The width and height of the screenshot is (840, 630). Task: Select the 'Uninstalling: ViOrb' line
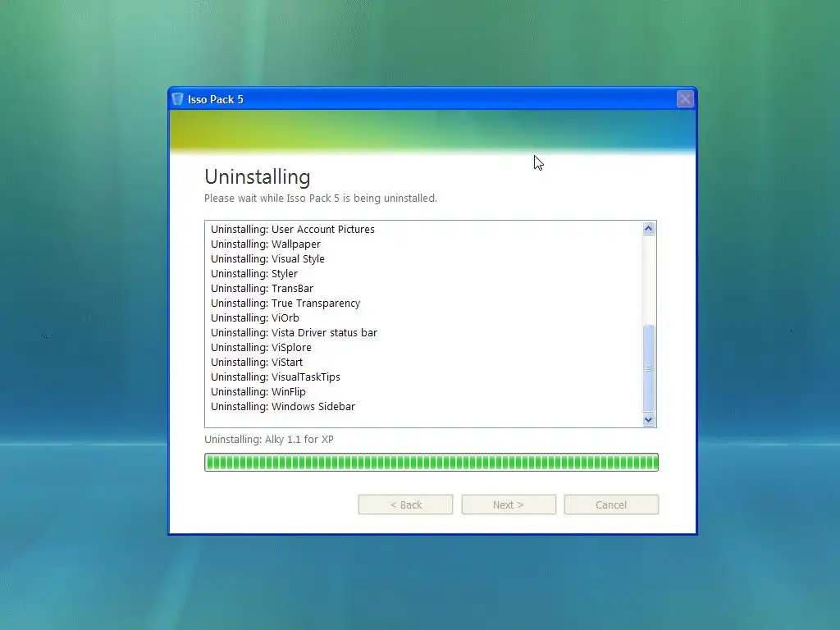click(x=255, y=317)
